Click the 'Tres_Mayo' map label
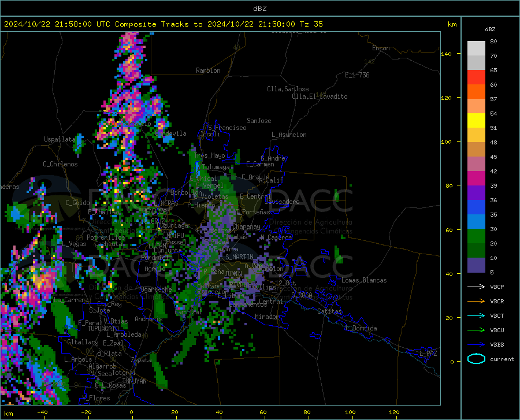This screenshot has width=520, height=420. (x=209, y=155)
